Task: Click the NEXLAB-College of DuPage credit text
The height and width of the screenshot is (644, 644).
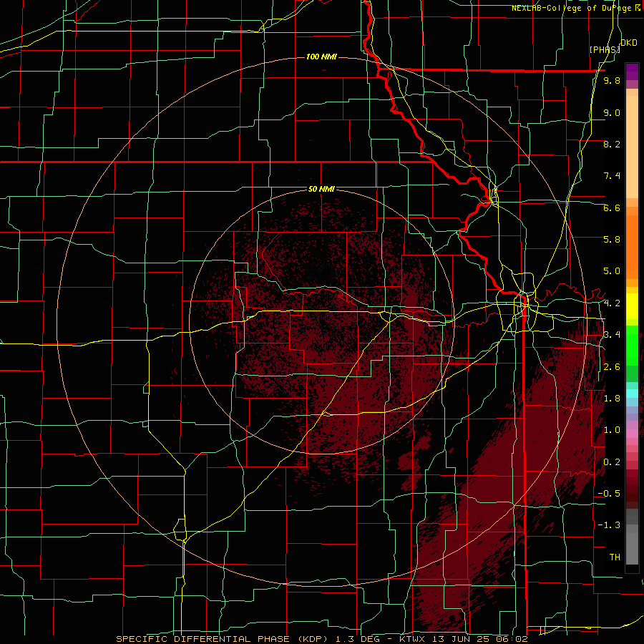Action: click(577, 8)
